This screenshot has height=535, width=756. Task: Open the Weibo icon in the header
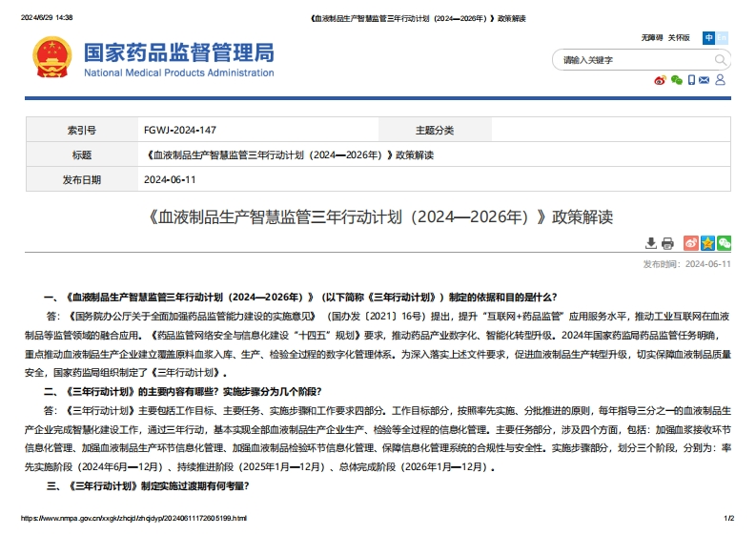pyautogui.click(x=660, y=80)
